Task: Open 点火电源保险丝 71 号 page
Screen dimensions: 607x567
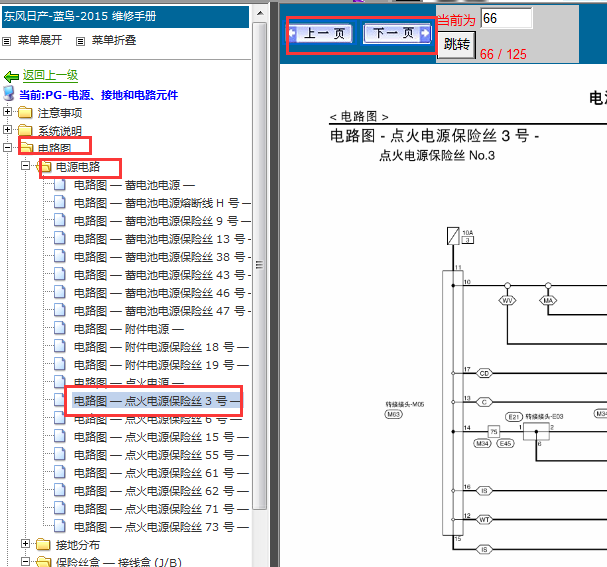Action: 161,509
